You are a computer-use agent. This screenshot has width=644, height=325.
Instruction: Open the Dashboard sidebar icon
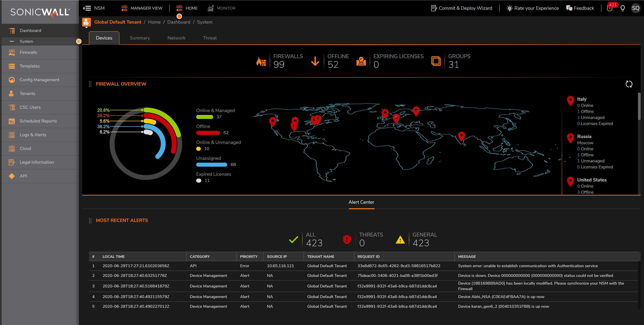(12, 30)
